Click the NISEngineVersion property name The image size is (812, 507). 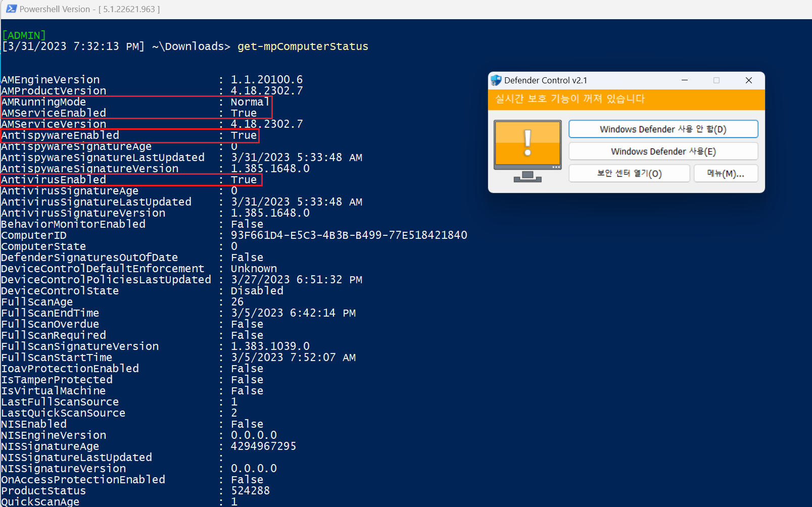(x=54, y=435)
